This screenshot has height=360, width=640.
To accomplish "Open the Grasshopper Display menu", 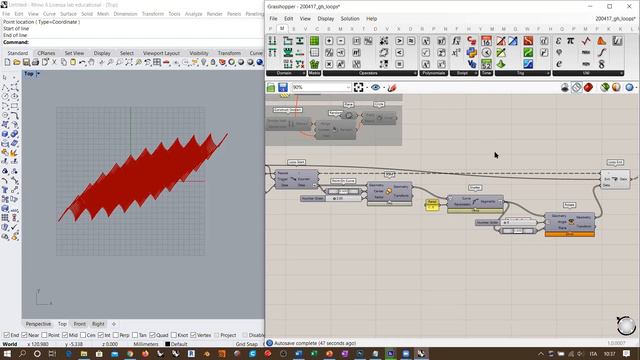I will (x=325, y=19).
